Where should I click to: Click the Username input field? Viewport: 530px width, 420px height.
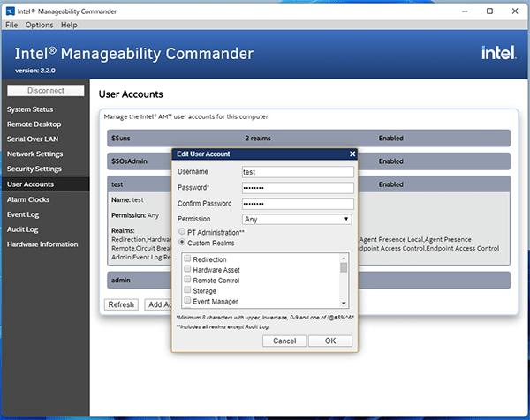[298, 172]
